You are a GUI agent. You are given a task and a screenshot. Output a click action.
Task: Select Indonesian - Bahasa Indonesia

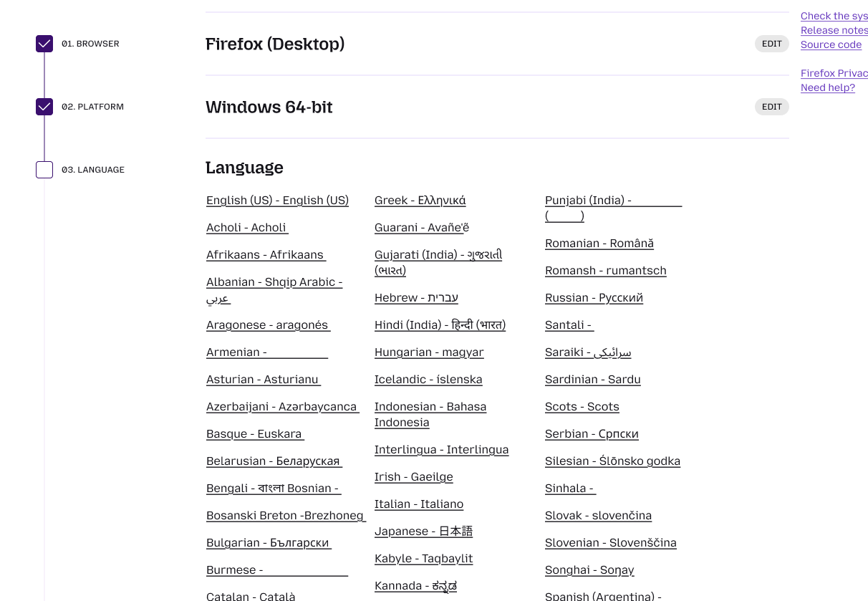click(x=430, y=414)
